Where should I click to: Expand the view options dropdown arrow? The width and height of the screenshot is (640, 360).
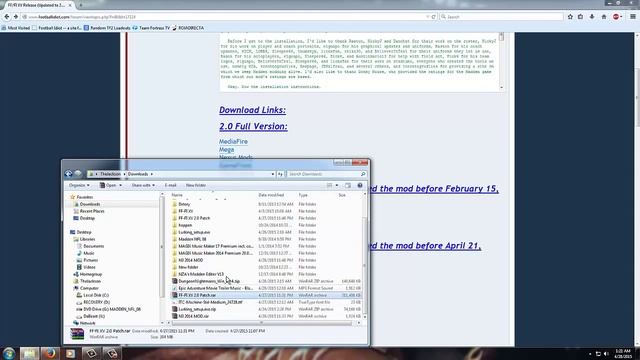coord(337,185)
